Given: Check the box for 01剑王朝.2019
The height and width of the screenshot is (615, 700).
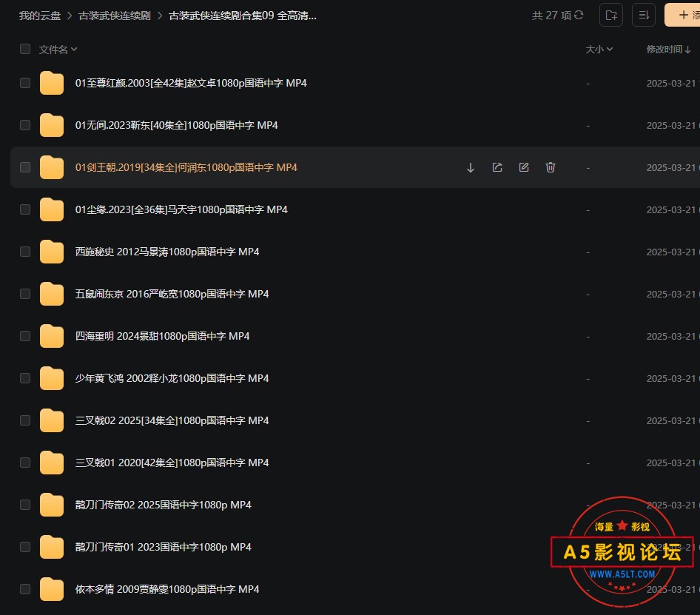Looking at the screenshot, I should pos(25,167).
